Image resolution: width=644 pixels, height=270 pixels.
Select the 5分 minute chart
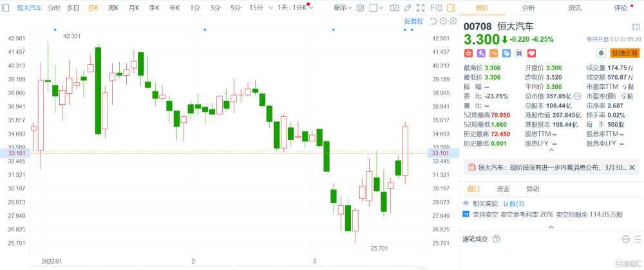pyautogui.click(x=235, y=8)
